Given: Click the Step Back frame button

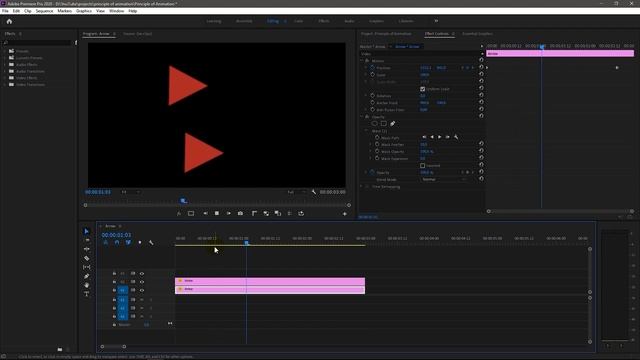Looking at the screenshot, I should click(205, 213).
